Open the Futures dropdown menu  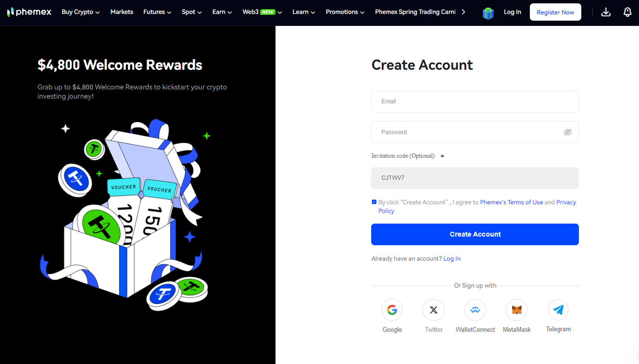point(157,12)
